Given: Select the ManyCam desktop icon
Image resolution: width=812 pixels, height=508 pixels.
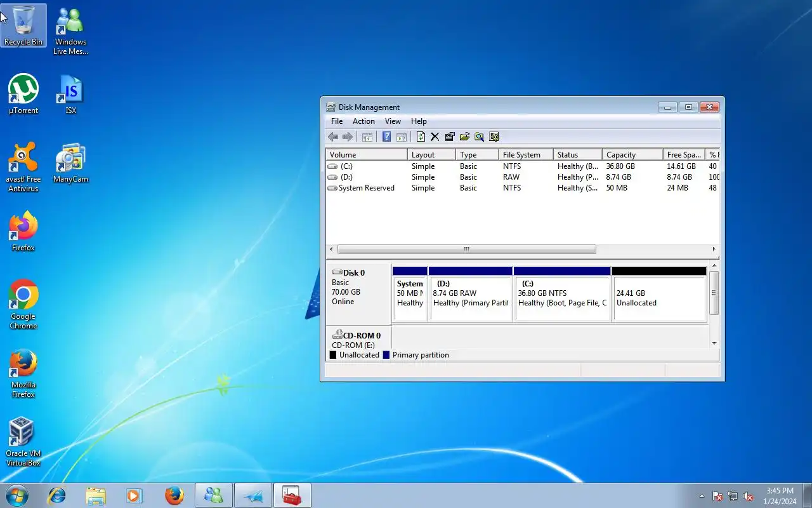Looking at the screenshot, I should pyautogui.click(x=70, y=163).
